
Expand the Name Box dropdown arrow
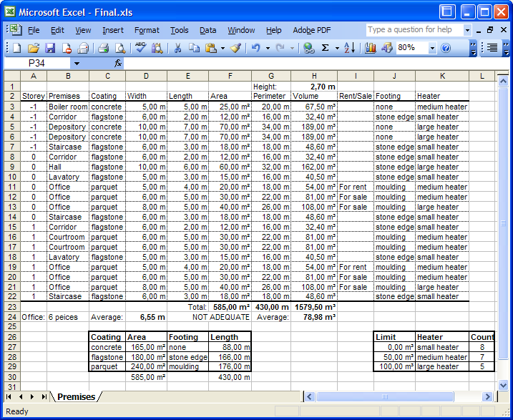(x=77, y=64)
